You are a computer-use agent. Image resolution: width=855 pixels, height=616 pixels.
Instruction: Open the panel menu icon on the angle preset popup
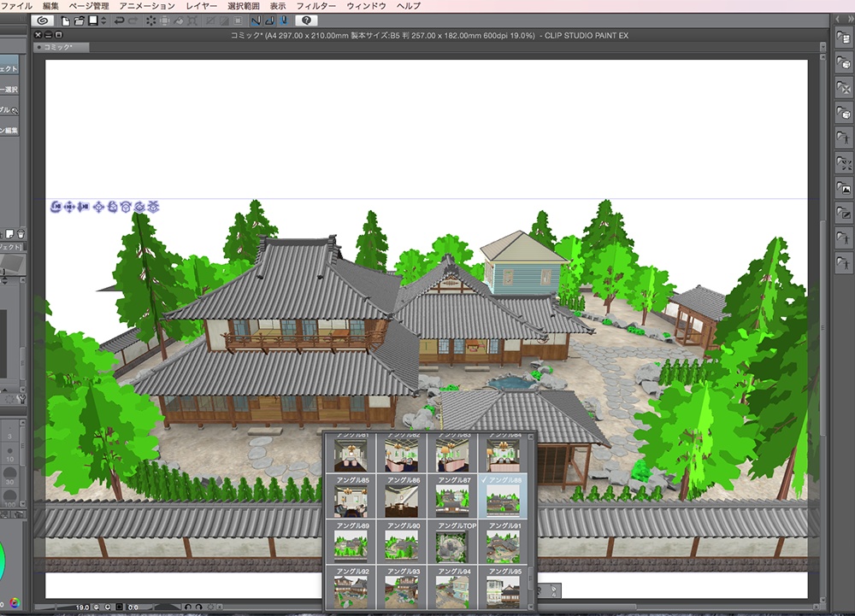pos(530,437)
